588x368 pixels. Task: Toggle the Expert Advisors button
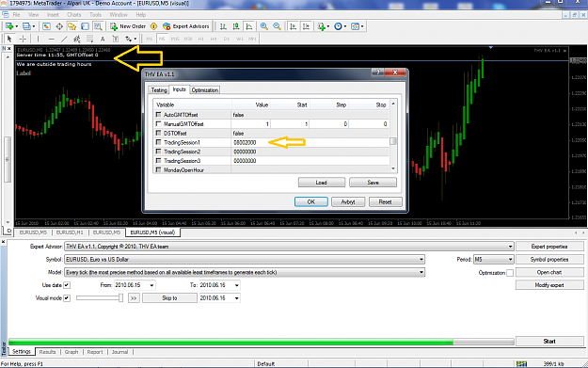point(186,26)
